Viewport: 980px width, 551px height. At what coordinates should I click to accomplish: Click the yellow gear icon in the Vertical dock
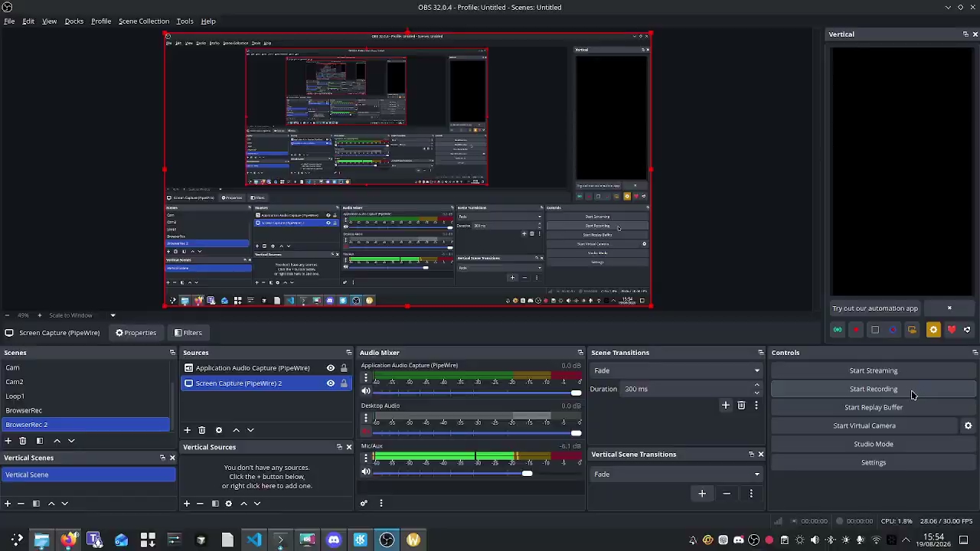pos(933,330)
